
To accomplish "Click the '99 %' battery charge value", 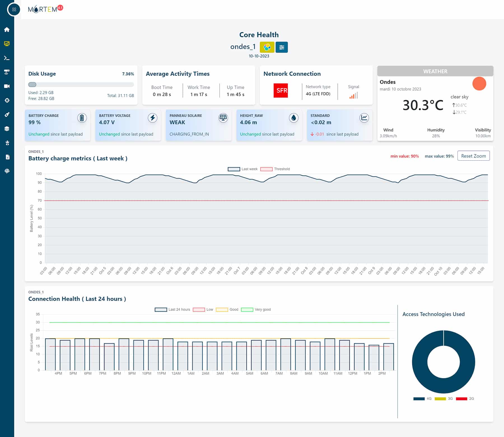I will coord(35,122).
